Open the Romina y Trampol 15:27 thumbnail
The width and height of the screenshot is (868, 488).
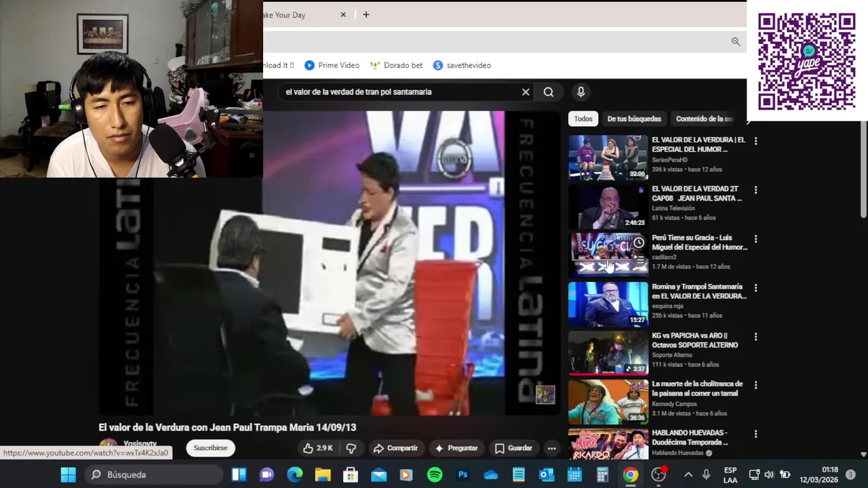[x=608, y=304]
